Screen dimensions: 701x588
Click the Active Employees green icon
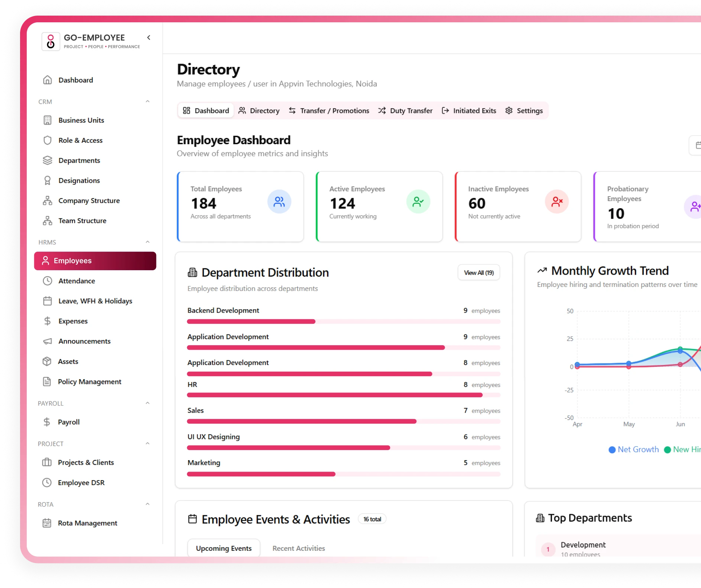pyautogui.click(x=418, y=202)
